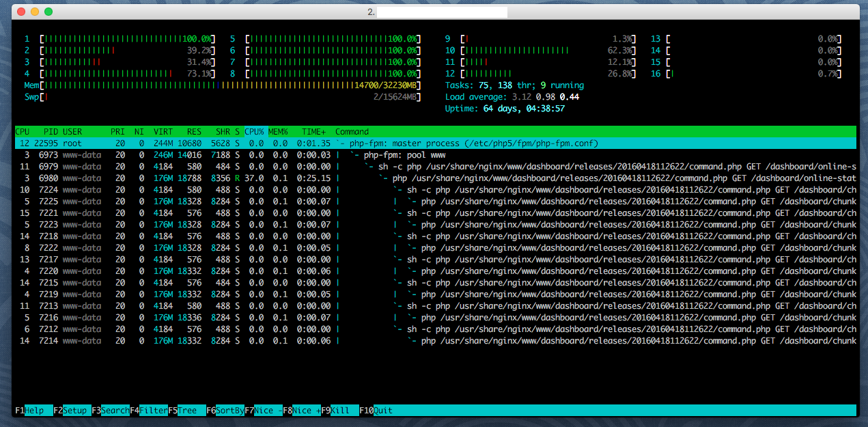Click the SHR column header
Screen dimensions: 868x427
(x=223, y=132)
